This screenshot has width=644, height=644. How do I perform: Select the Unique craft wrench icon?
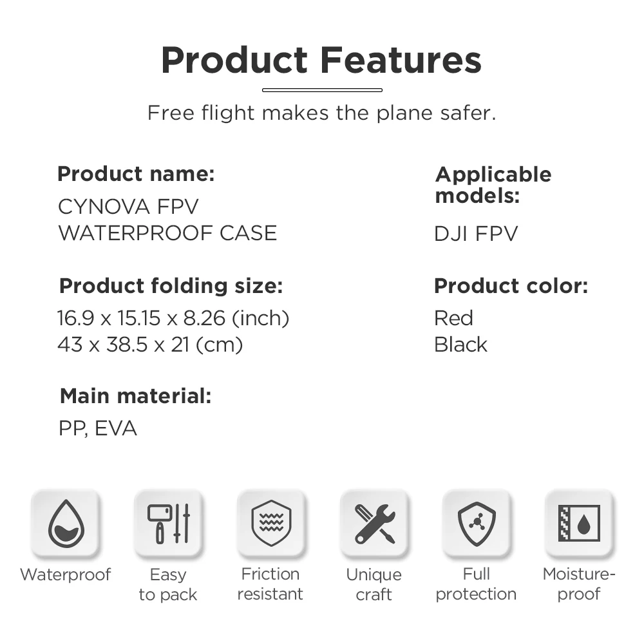pos(374,524)
